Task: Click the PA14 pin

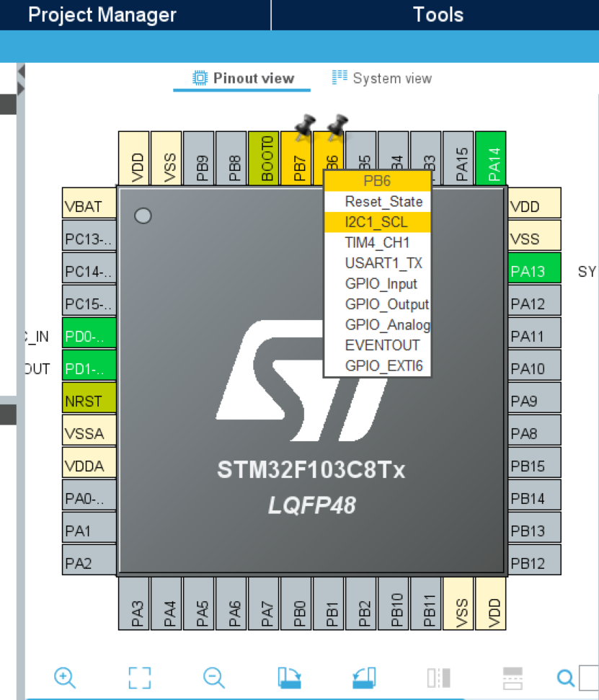Action: coord(491,159)
